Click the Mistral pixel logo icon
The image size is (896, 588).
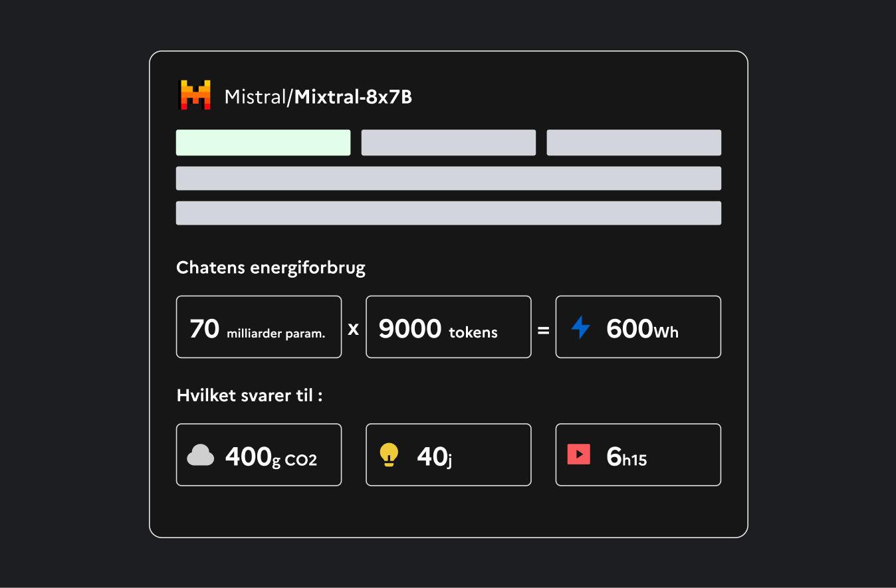pos(195,95)
